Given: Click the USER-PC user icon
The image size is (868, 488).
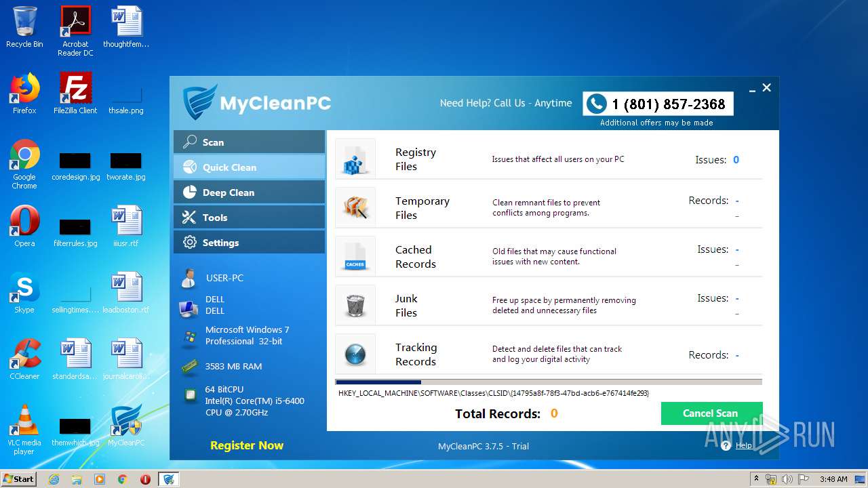Looking at the screenshot, I should point(188,278).
